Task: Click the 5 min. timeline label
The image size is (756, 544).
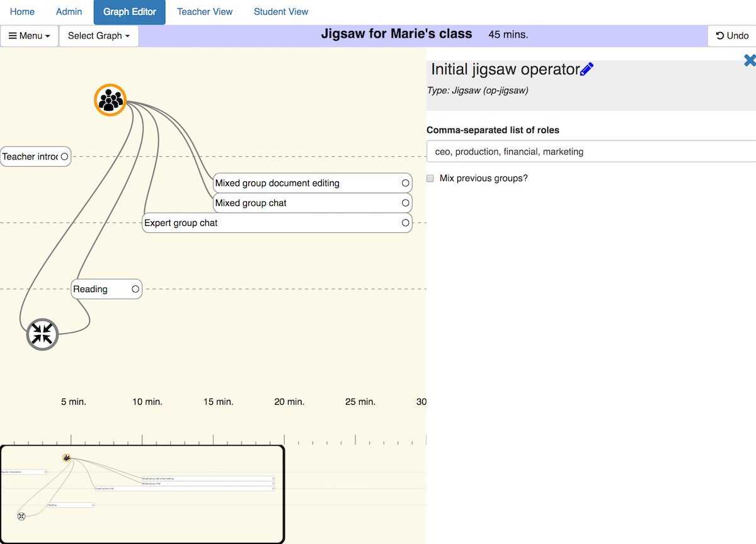Action: [x=74, y=402]
